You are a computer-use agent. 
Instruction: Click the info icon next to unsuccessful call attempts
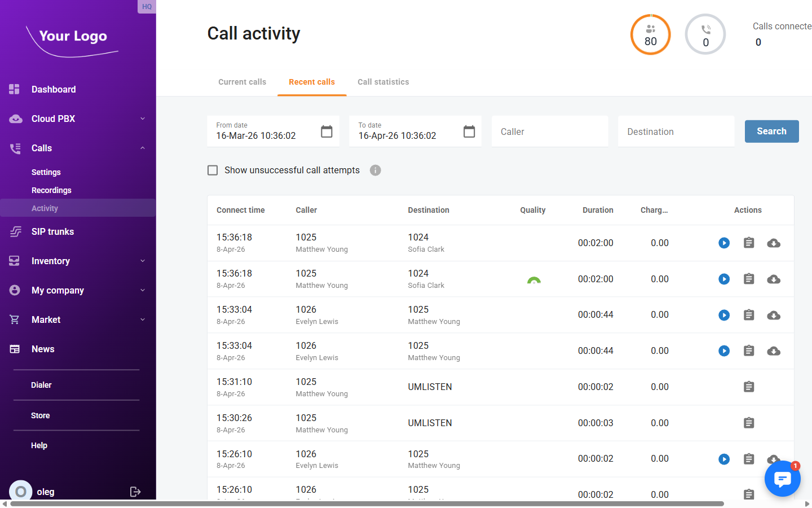tap(375, 170)
